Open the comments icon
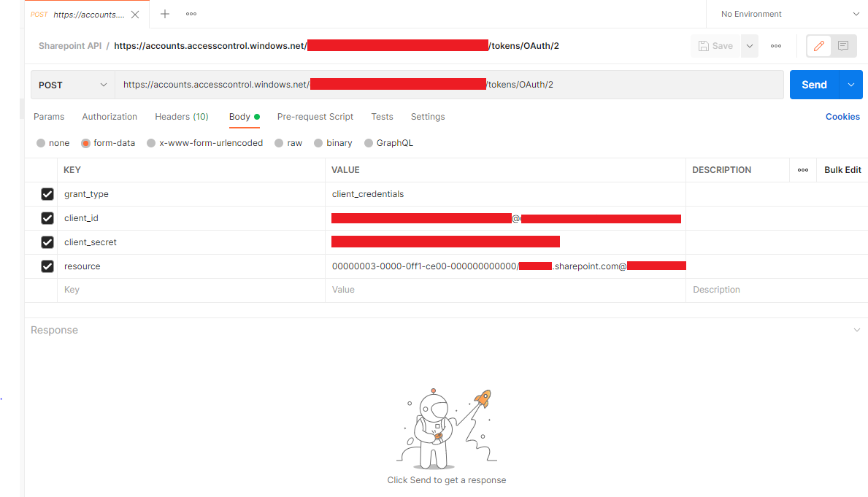868x497 pixels. pos(843,46)
